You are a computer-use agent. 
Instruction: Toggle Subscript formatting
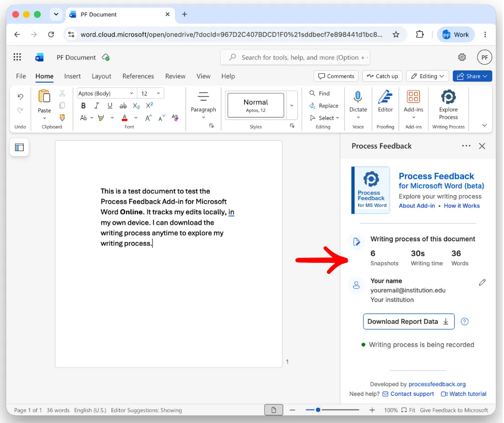click(136, 106)
